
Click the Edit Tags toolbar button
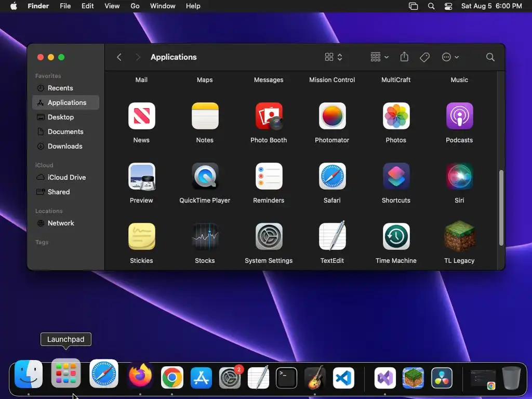tap(424, 57)
